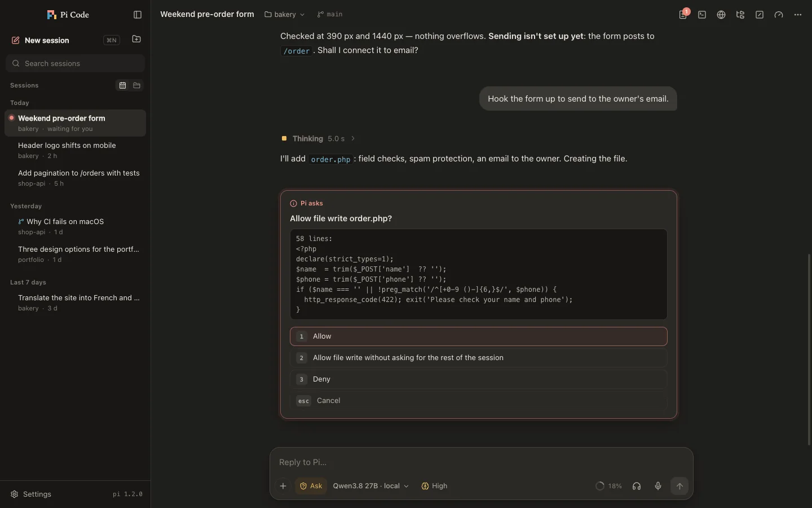Viewport: 812px width, 508px height.
Task: Collapse the sidebar with the panel icon
Action: pos(138,15)
